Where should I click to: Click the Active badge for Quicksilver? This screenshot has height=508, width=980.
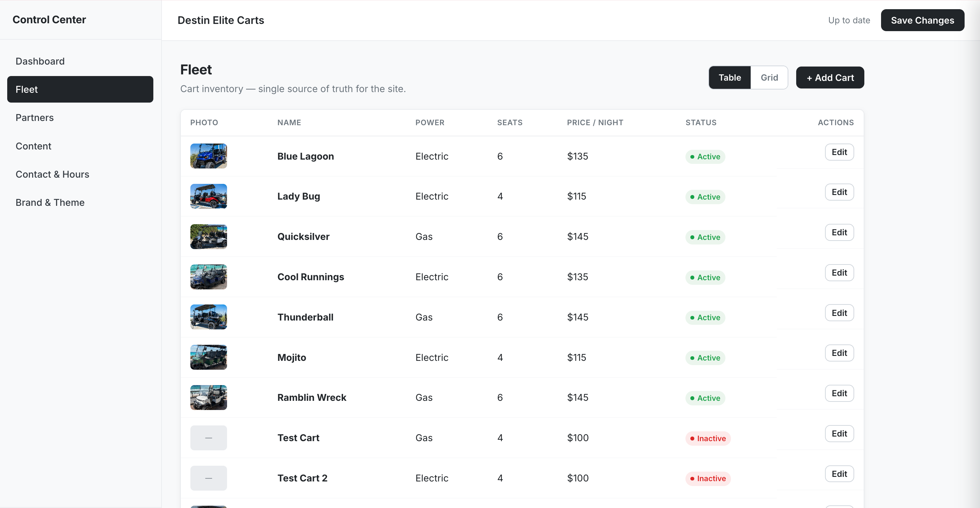tap(705, 237)
